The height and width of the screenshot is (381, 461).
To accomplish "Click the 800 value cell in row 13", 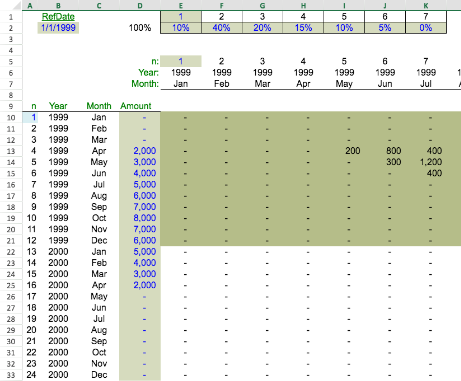I will coord(394,151).
